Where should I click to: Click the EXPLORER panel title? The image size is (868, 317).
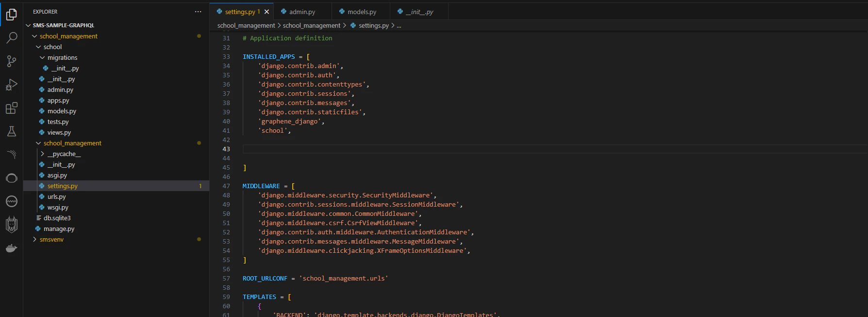tap(45, 12)
